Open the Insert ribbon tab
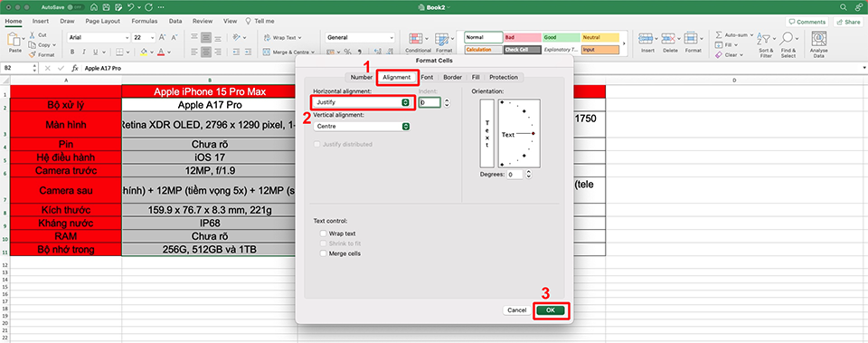868x343 pixels. pos(41,21)
